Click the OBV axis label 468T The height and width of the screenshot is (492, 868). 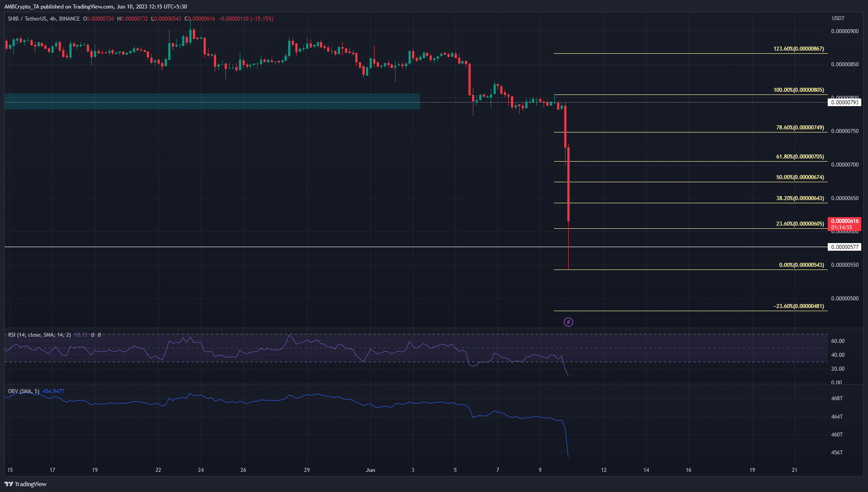click(837, 398)
